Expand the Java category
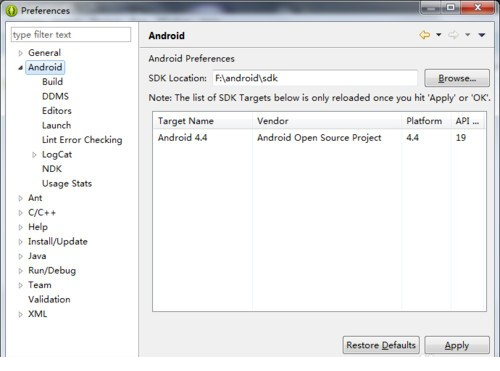The height and width of the screenshot is (371, 500). [x=20, y=256]
